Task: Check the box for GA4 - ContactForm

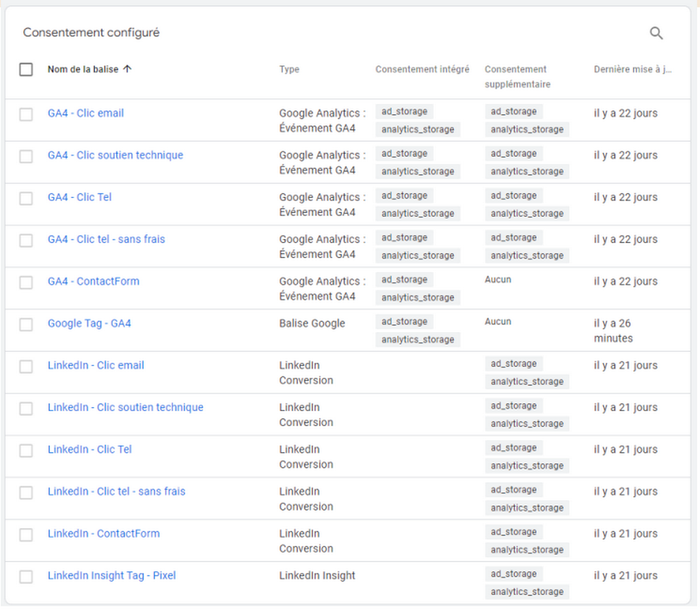Action: pos(26,283)
